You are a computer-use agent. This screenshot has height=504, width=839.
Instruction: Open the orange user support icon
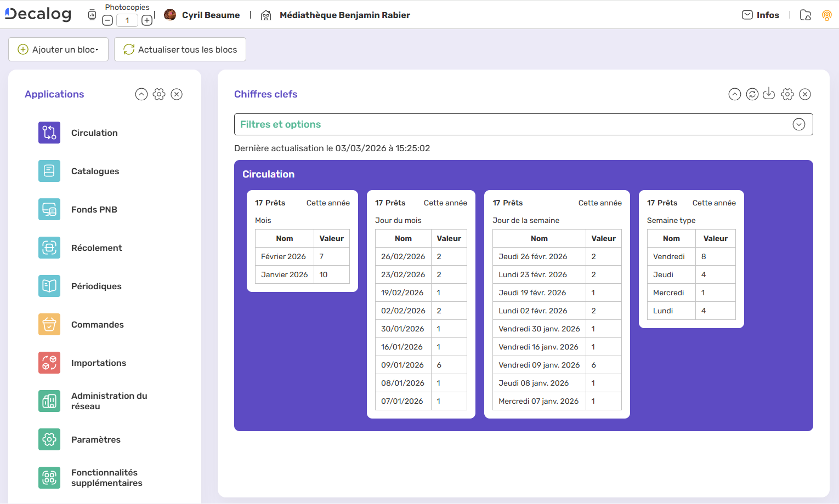[x=827, y=15]
